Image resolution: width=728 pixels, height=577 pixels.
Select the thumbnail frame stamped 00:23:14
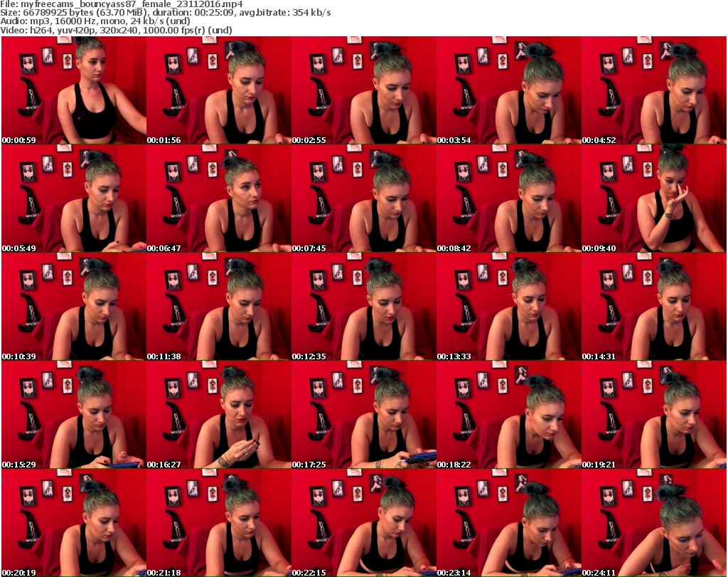(508, 523)
